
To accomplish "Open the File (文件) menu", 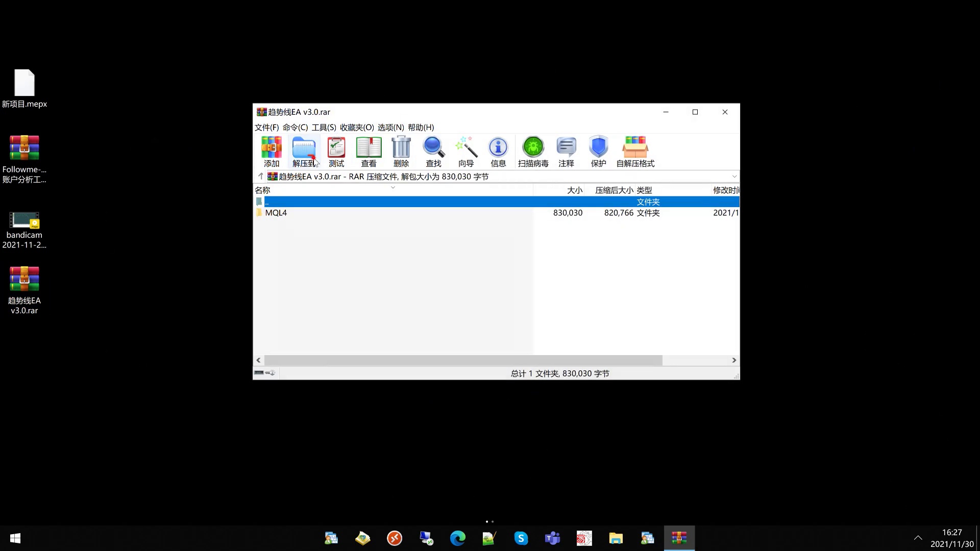I will click(x=266, y=128).
